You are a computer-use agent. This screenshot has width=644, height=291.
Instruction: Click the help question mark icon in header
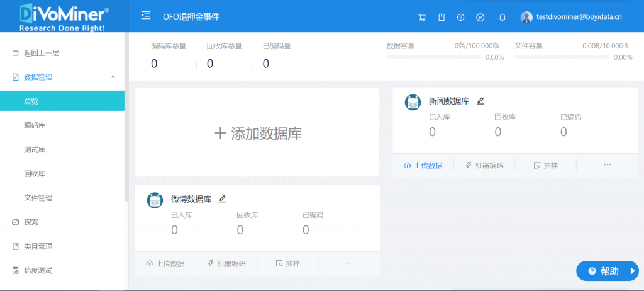click(460, 18)
